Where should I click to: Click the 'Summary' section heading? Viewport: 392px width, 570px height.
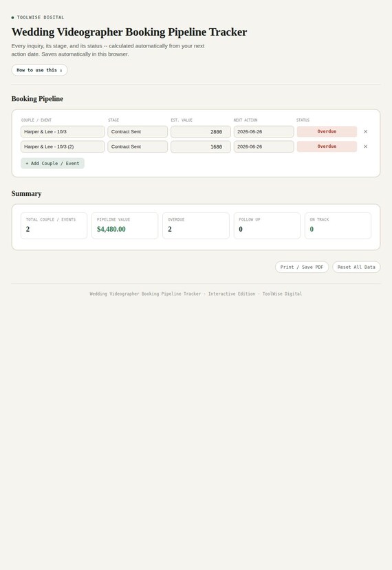26,194
